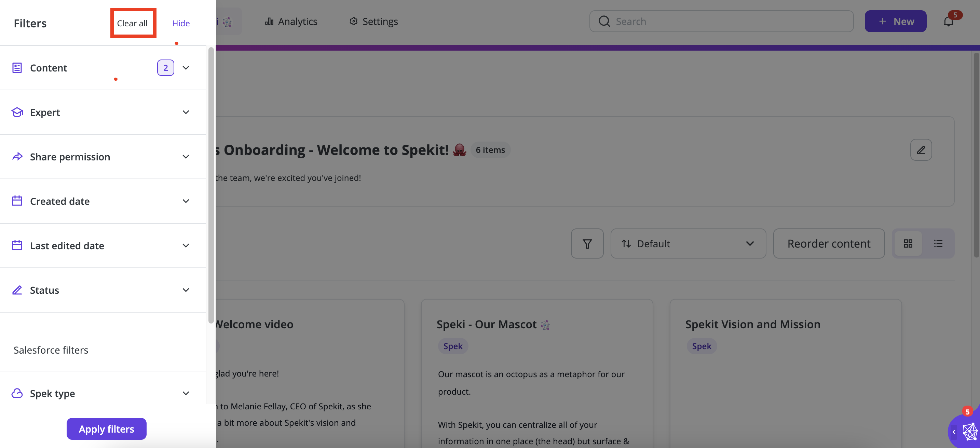Screen dimensions: 980x448
Task: Open the Settings tab
Action: click(x=373, y=21)
